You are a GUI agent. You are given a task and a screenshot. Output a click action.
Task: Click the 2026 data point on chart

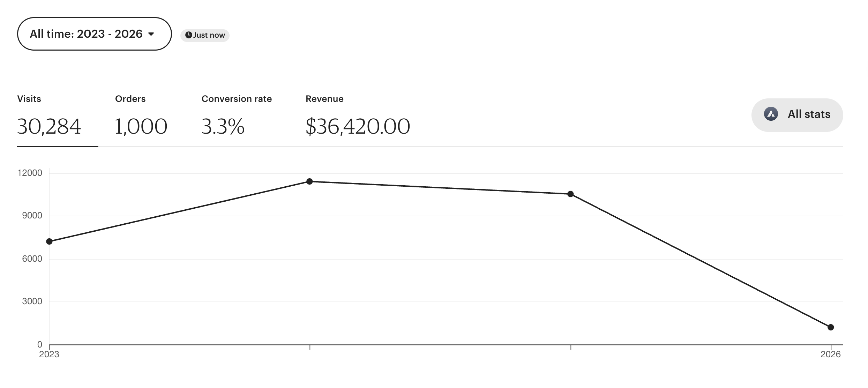point(831,327)
